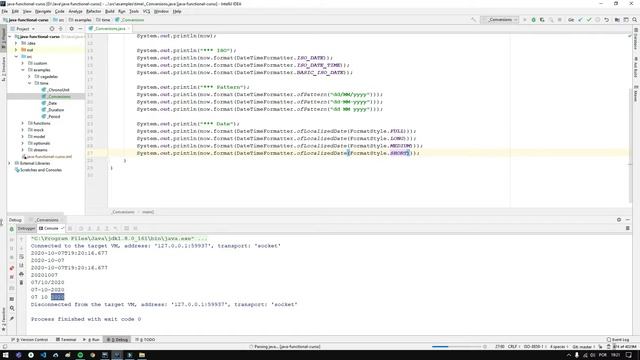Image resolution: width=640 pixels, height=360 pixels.
Task: Expand the out folder
Action: (x=16, y=50)
